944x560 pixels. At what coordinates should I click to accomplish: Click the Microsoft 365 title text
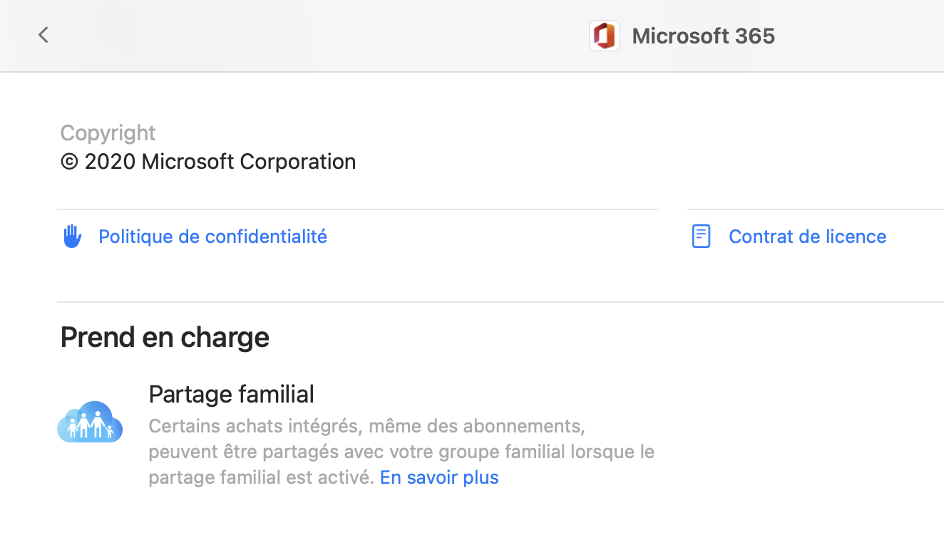(703, 36)
